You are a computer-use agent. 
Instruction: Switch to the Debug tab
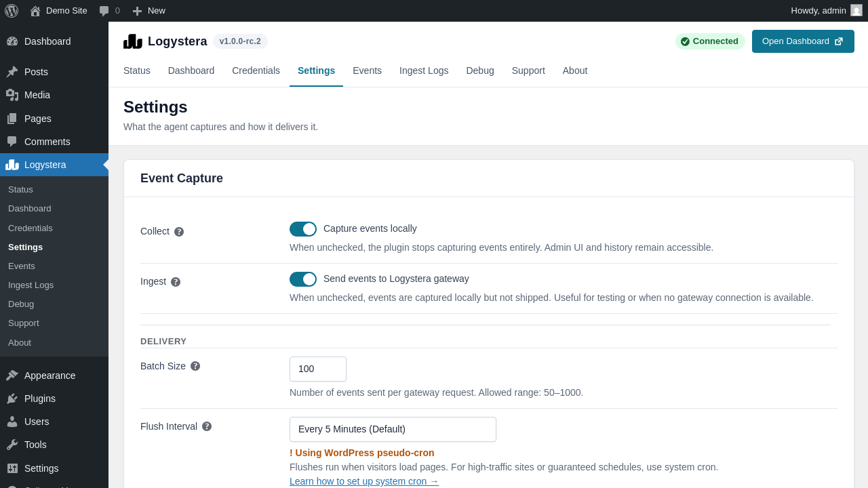(480, 70)
